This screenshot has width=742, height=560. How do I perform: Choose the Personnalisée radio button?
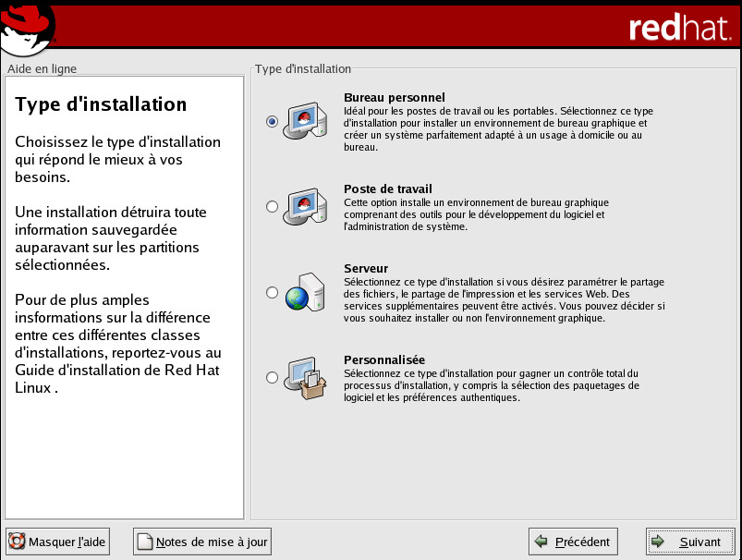pyautogui.click(x=272, y=377)
